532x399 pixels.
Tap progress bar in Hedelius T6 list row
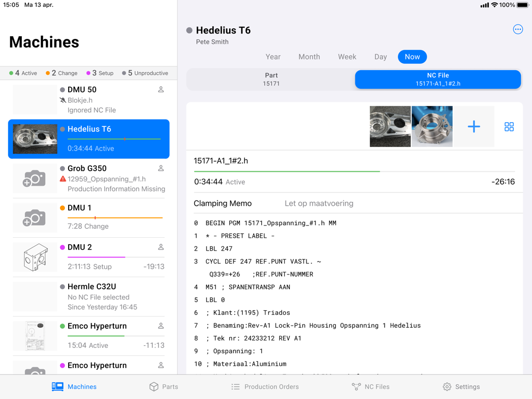114,139
